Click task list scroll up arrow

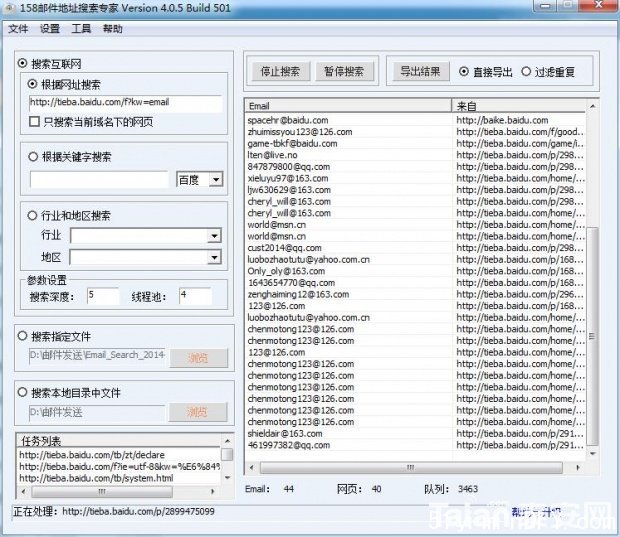(227, 440)
